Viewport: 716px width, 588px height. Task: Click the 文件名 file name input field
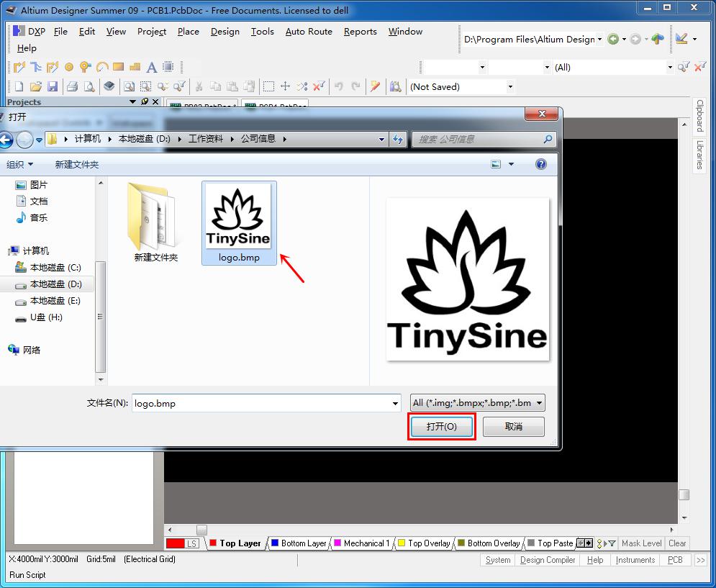(x=266, y=404)
